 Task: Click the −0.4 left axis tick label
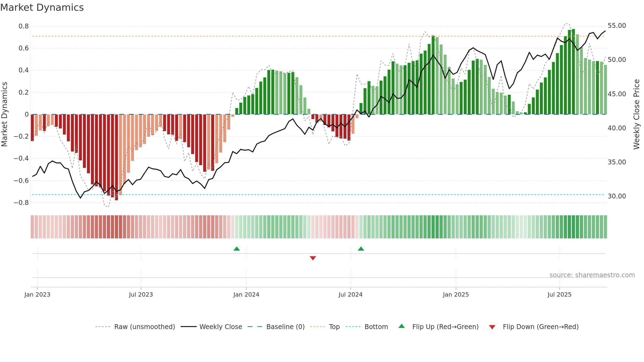tap(21, 158)
